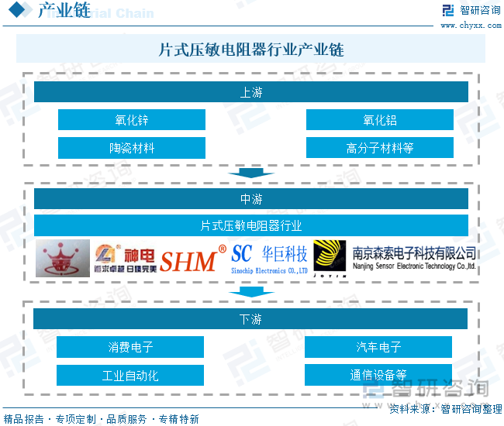This screenshot has height=426, width=504.
Task: Select the 下游 header bar
Action: coord(250,319)
